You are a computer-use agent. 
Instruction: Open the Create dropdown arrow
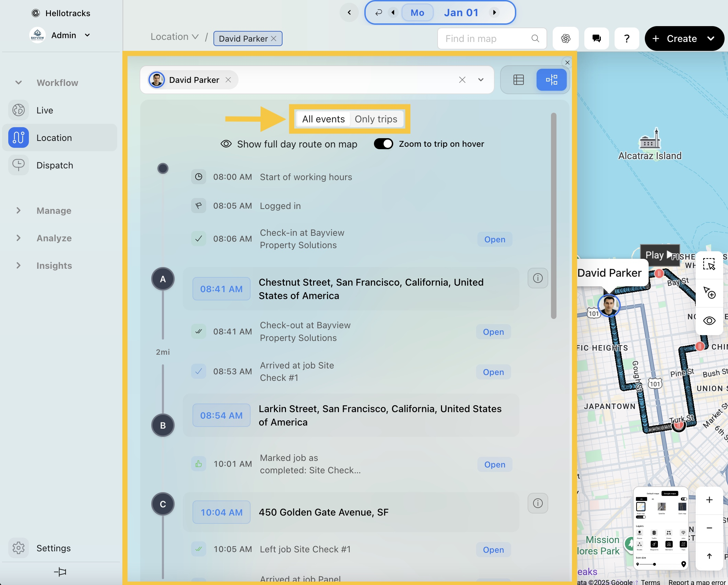[711, 38]
